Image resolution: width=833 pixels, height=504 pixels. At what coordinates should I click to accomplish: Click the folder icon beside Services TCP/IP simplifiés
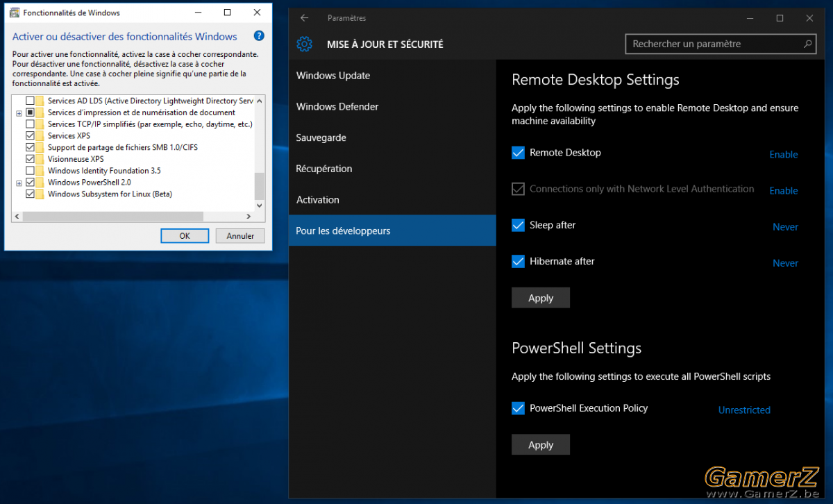[40, 124]
